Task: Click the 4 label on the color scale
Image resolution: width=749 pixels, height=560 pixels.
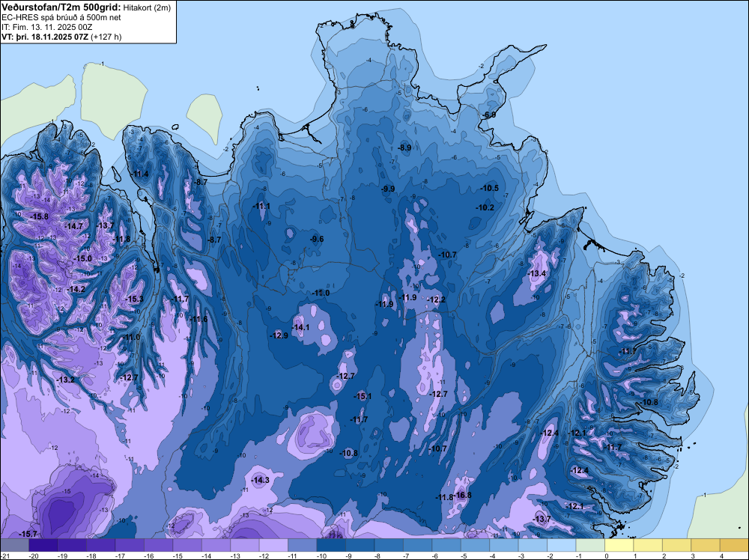Action: (x=721, y=556)
